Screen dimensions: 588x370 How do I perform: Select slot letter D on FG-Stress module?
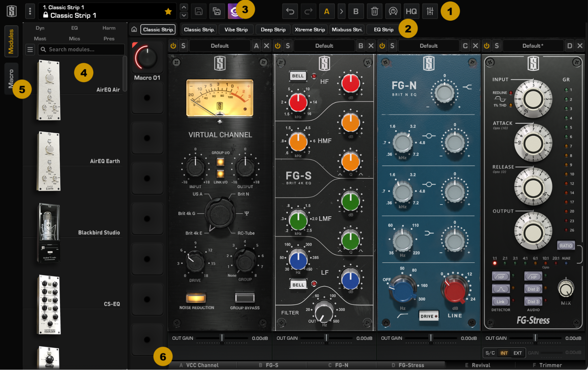pos(569,46)
